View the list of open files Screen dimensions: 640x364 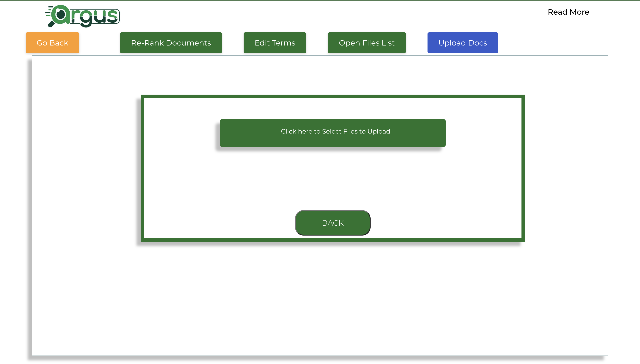tap(367, 43)
